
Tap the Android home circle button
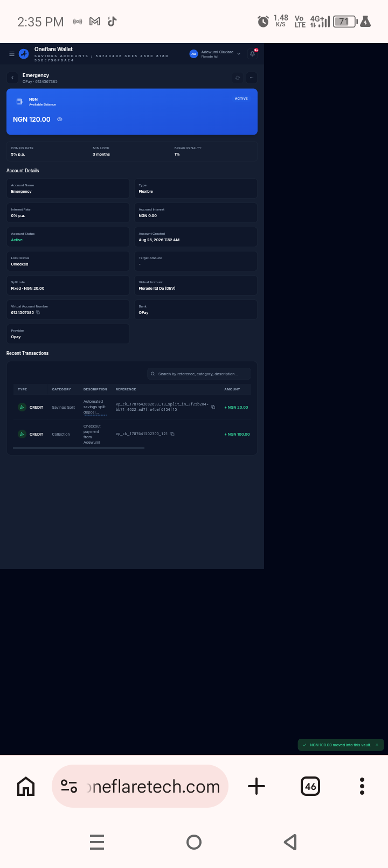point(194,842)
